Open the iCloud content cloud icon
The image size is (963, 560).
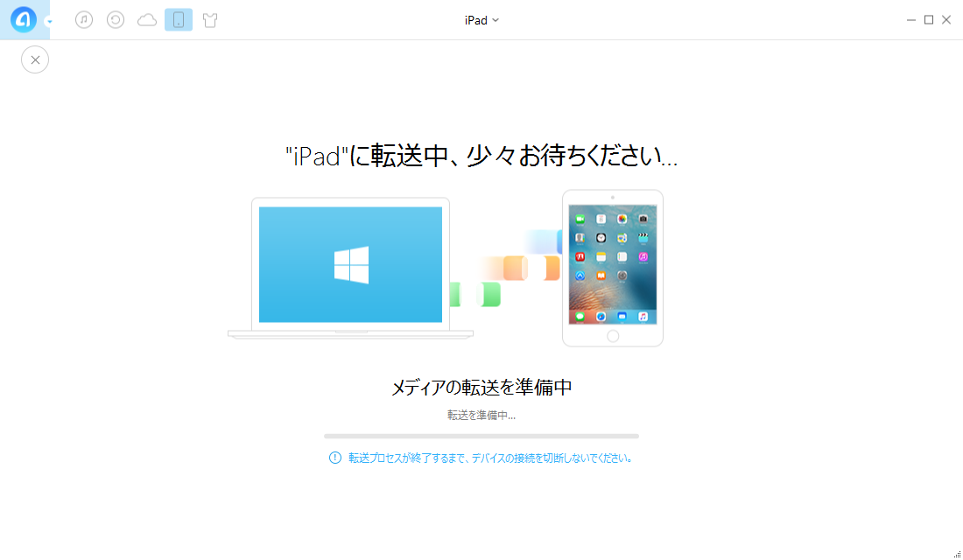147,20
